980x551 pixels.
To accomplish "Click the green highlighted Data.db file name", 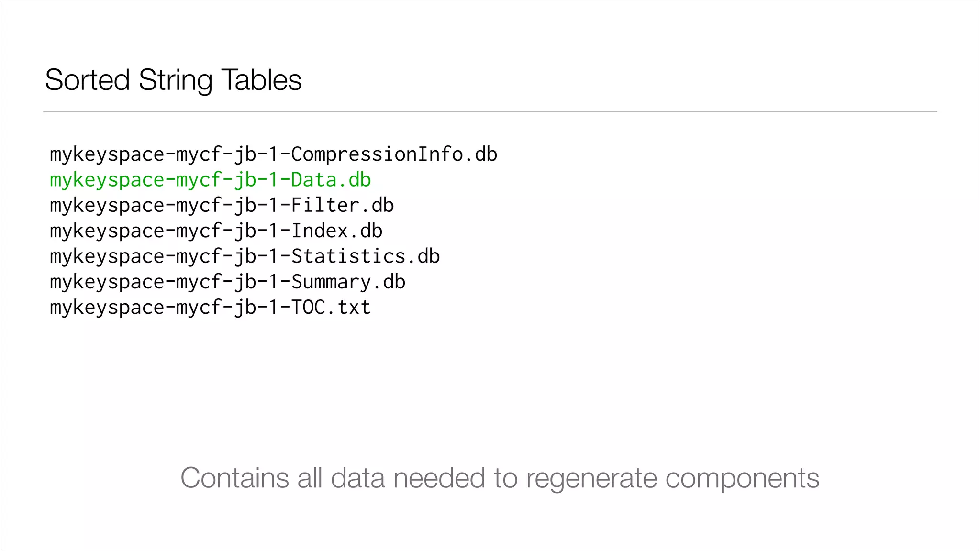I will [x=210, y=180].
